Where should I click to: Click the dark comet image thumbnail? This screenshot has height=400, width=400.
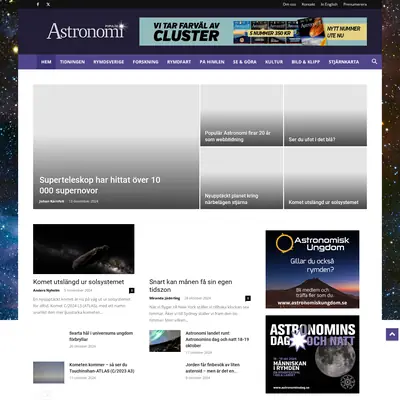click(84, 249)
